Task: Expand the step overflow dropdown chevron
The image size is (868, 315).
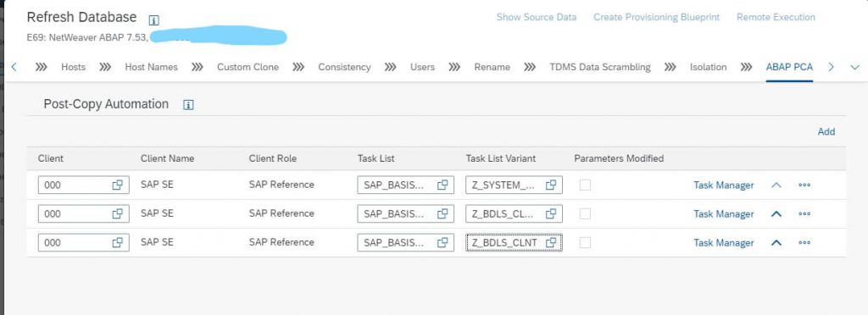Action: [x=854, y=67]
